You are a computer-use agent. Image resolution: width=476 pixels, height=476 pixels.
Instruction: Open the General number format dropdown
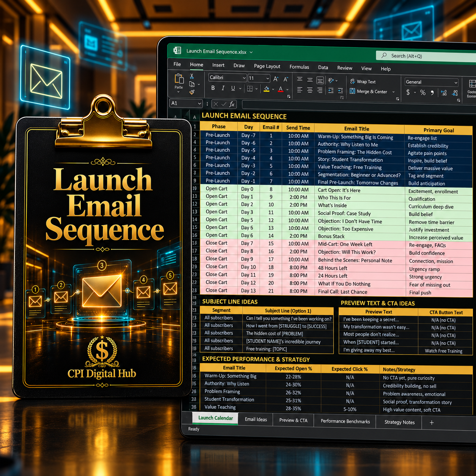point(456,83)
